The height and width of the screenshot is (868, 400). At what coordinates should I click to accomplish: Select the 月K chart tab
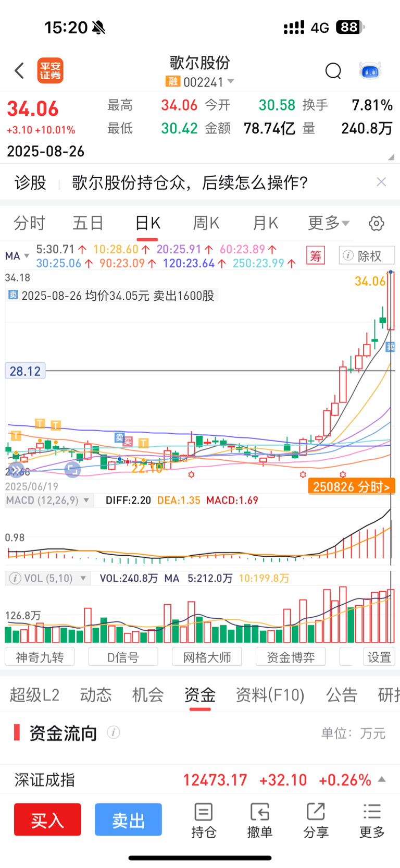click(x=265, y=223)
